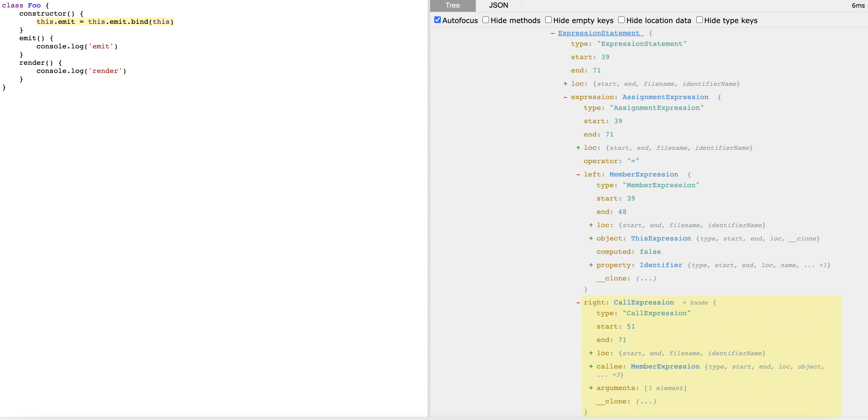Switch to the JSON tab
Viewport: 868px width, 420px height.
[x=498, y=5]
